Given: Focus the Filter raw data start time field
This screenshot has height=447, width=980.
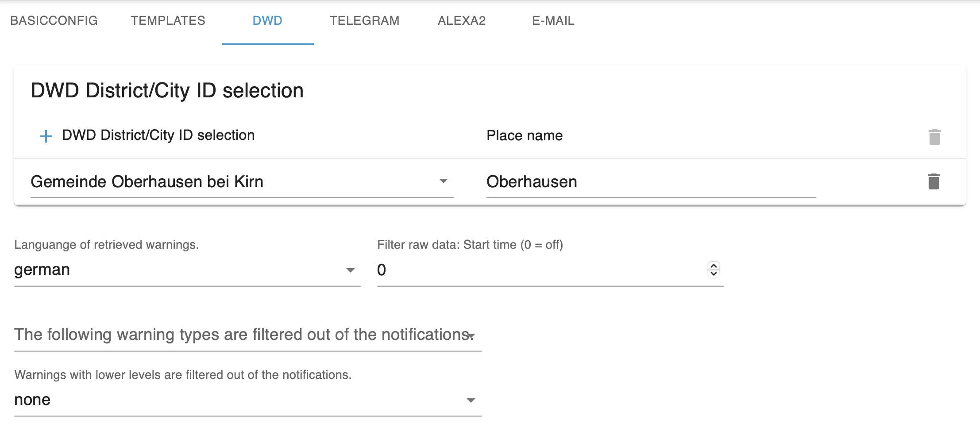Looking at the screenshot, I should 542,270.
